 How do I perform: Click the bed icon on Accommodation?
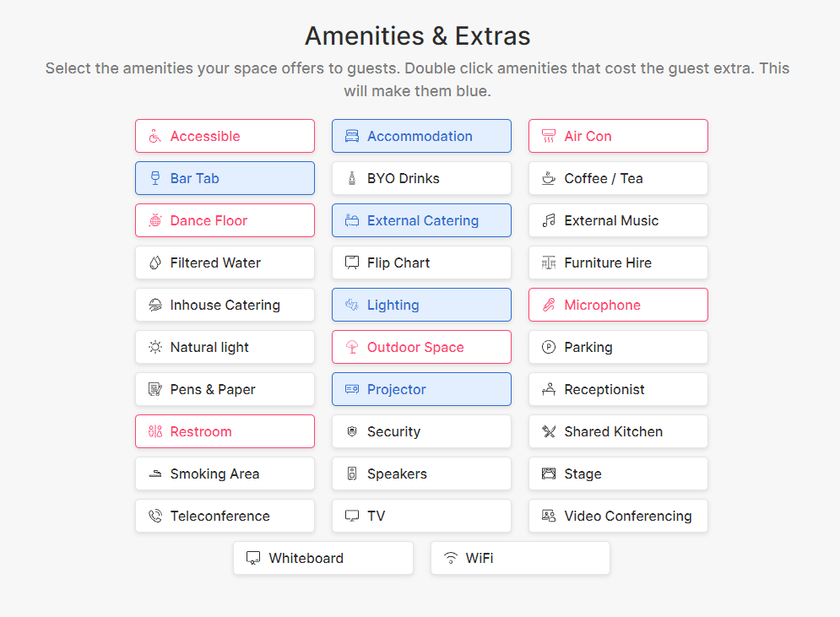(x=352, y=136)
